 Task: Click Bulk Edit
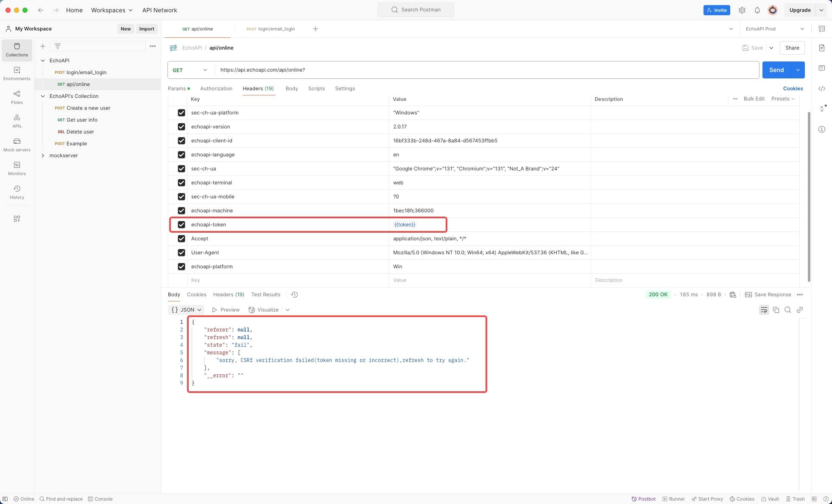(754, 99)
